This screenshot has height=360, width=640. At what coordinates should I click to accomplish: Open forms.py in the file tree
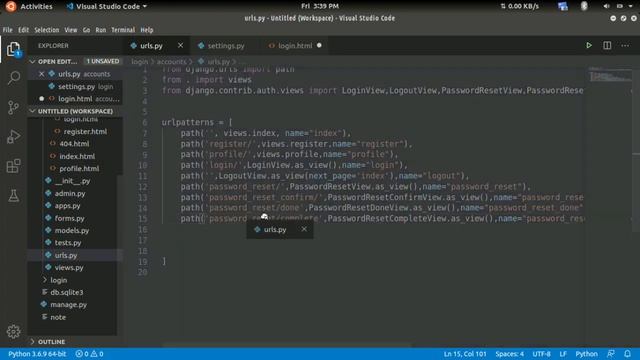click(x=69, y=218)
